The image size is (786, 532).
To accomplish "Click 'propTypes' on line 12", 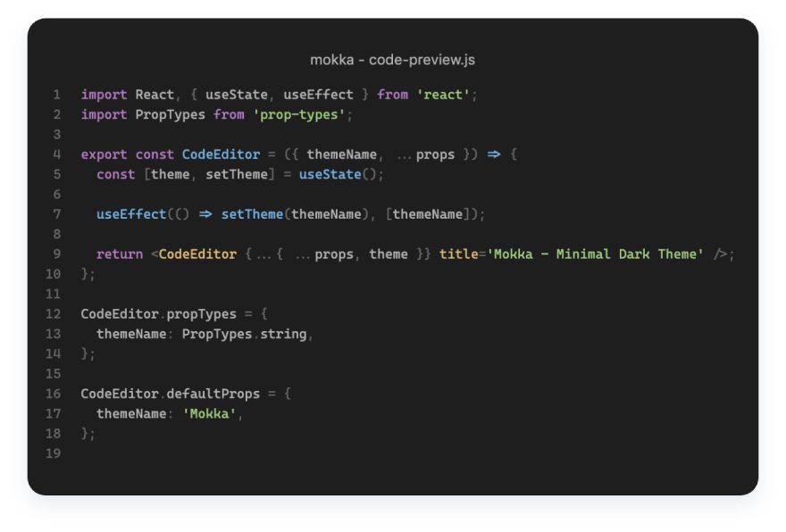I will click(201, 314).
